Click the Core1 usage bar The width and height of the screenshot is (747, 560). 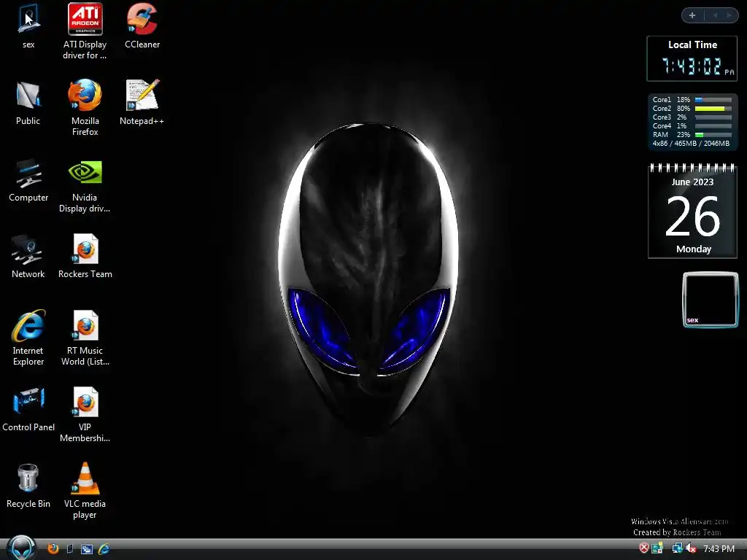tap(713, 99)
